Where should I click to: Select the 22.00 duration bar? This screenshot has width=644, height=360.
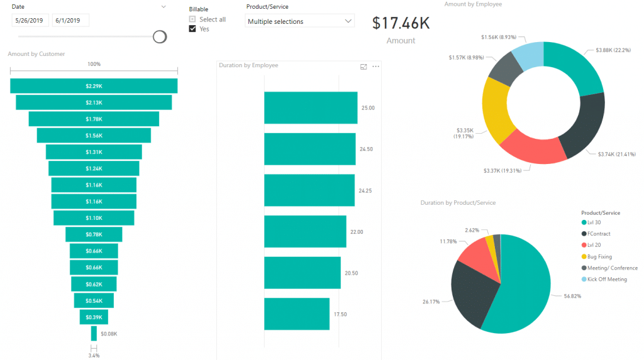coord(305,231)
